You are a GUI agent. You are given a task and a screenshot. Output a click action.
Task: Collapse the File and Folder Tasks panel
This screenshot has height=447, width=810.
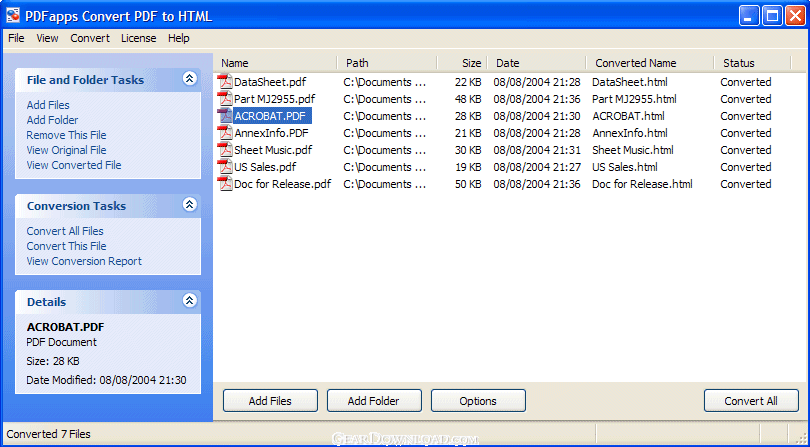[x=190, y=79]
